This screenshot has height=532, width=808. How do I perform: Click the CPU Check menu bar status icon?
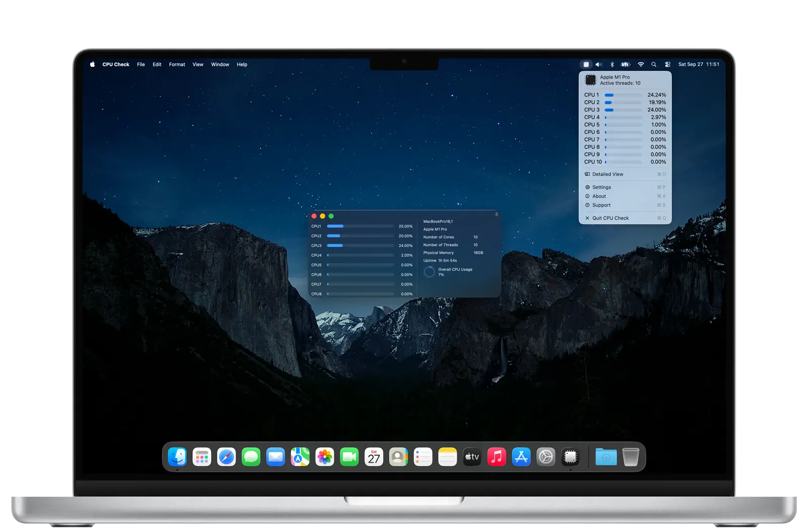586,65
